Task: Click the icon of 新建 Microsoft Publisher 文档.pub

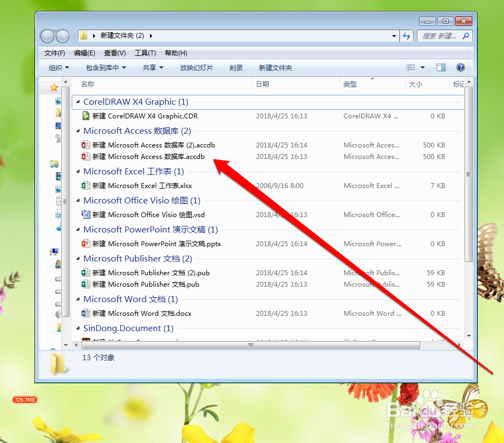Action: 86,285
